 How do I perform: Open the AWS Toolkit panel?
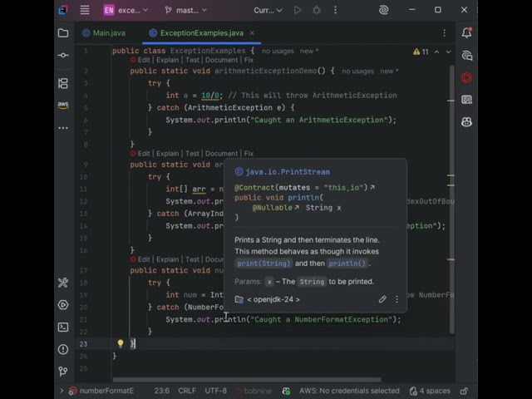pos(63,105)
